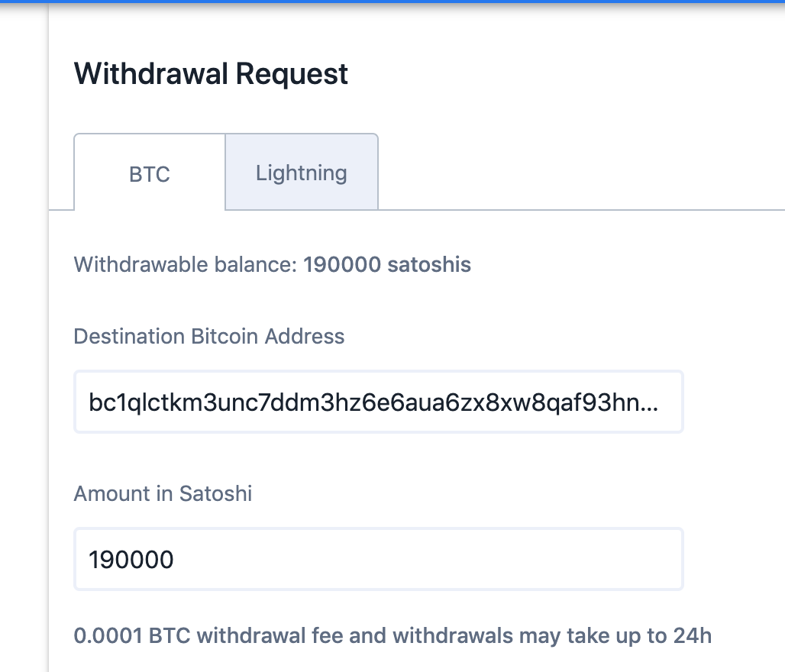Image resolution: width=785 pixels, height=672 pixels.
Task: Click the Withdrawable balance label text
Action: click(186, 264)
